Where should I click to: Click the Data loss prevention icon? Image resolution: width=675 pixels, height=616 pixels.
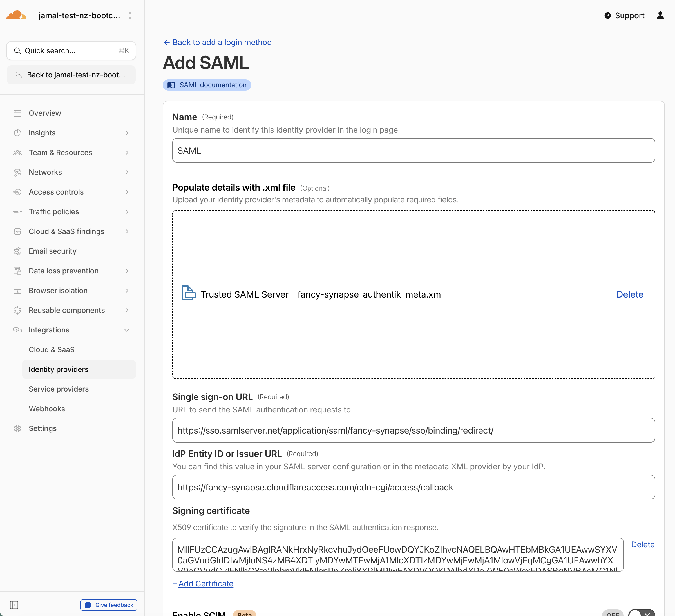click(x=17, y=271)
